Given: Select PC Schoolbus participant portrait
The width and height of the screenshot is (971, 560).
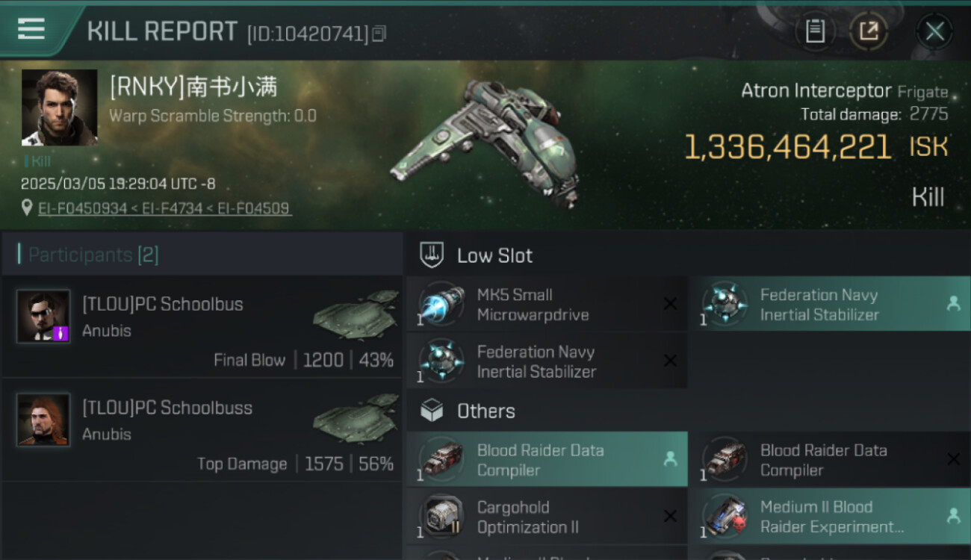Looking at the screenshot, I should 43,316.
